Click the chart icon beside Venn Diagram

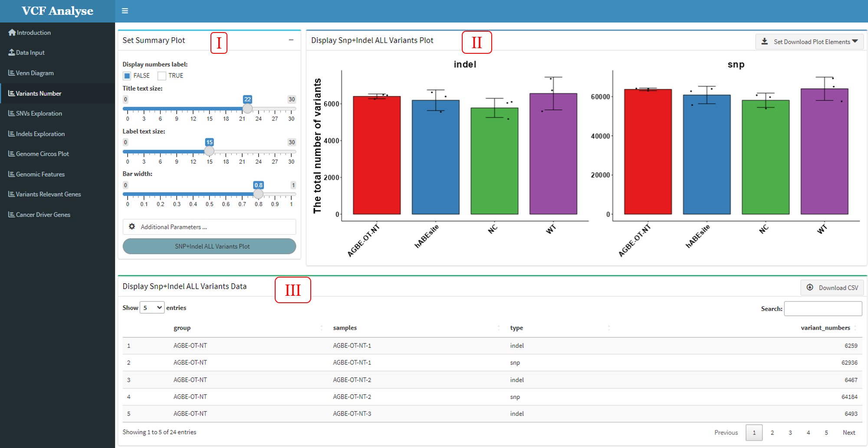coord(12,73)
